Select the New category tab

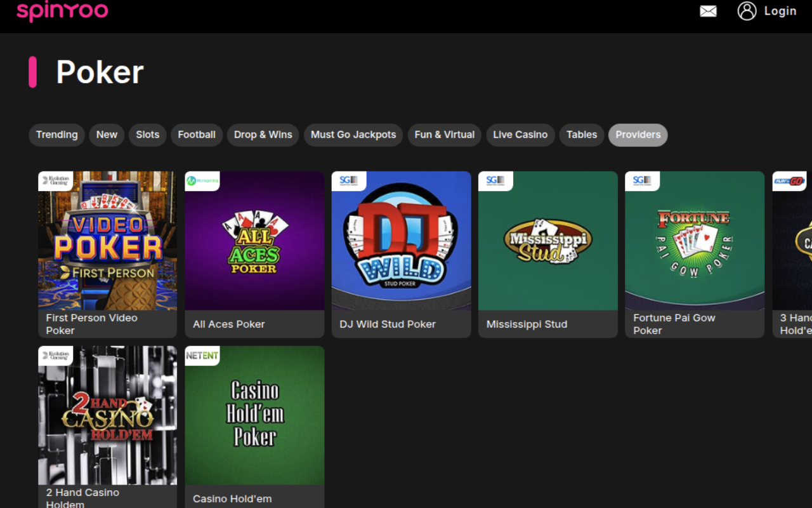[107, 135]
